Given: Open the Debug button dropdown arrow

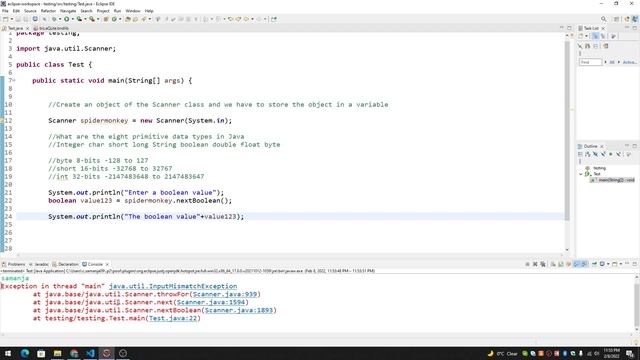Looking at the screenshot, I should (x=60, y=19).
